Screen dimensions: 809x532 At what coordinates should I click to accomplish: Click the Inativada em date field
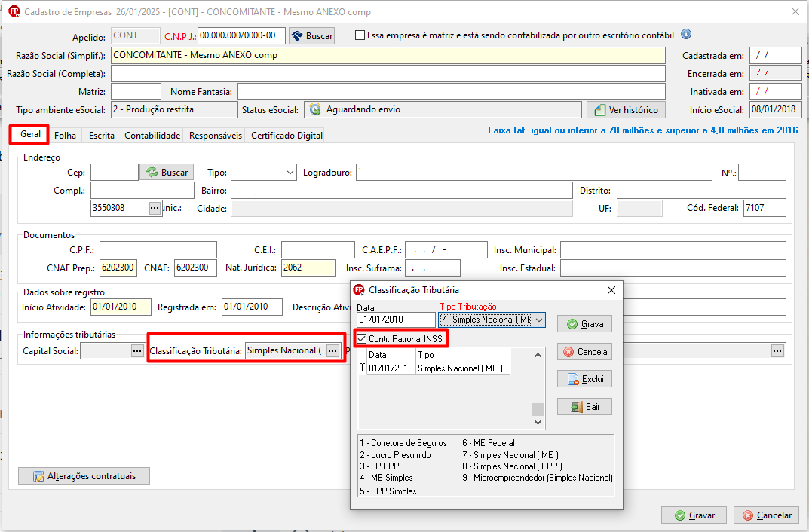click(x=776, y=92)
